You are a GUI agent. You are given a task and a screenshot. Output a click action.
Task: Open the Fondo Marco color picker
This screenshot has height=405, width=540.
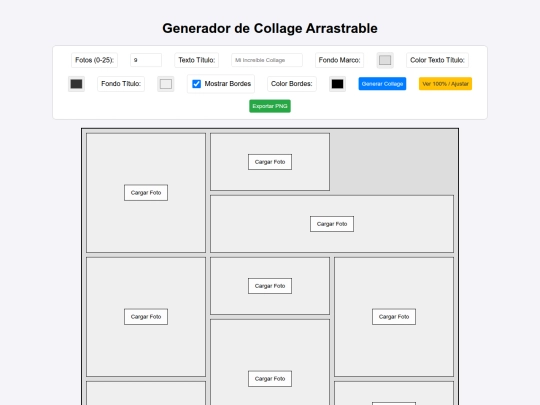tap(385, 60)
